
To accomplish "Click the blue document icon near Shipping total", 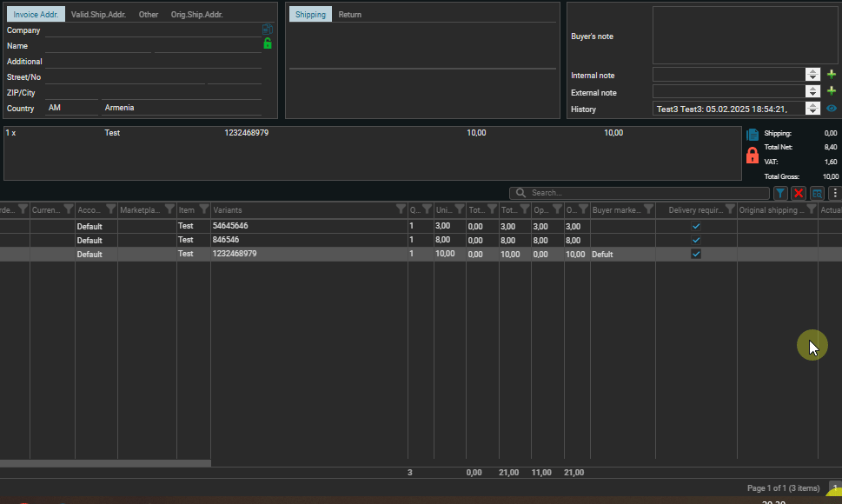I will [x=752, y=135].
